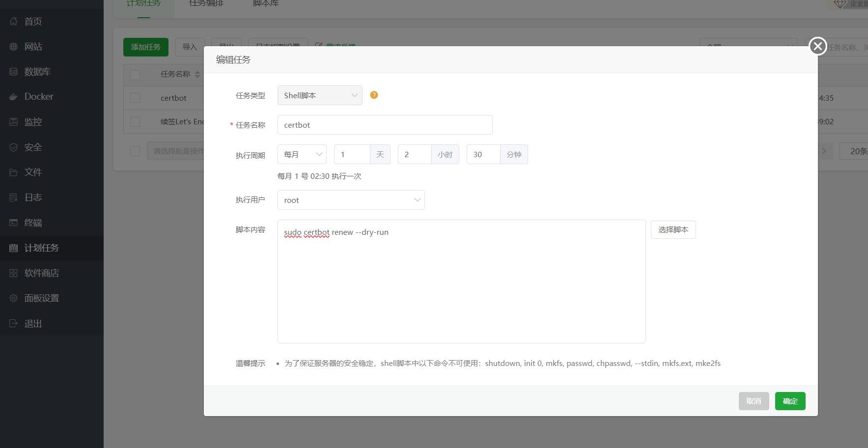The width and height of the screenshot is (868, 448).
Task: Open the database icon in sidebar
Action: click(14, 72)
